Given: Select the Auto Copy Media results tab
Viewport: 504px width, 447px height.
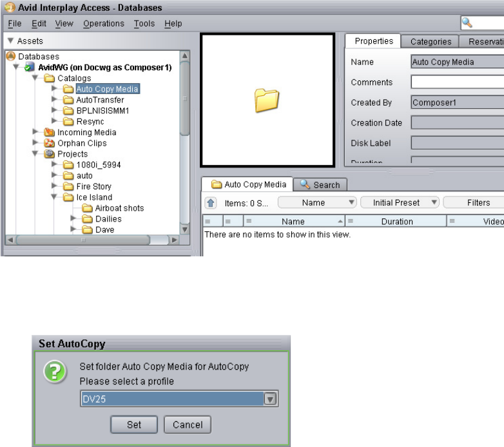Looking at the screenshot, I should (x=247, y=184).
